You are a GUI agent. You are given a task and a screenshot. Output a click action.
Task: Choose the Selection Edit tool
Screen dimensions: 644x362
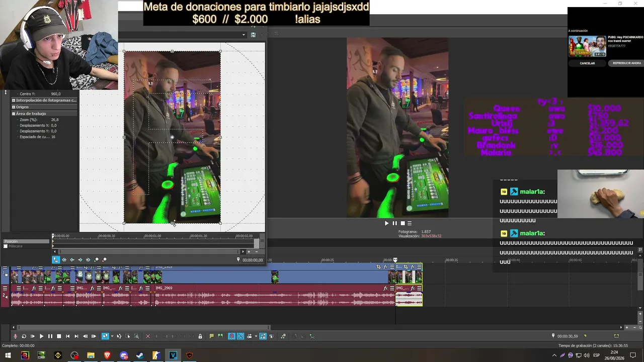pyautogui.click(x=128, y=336)
